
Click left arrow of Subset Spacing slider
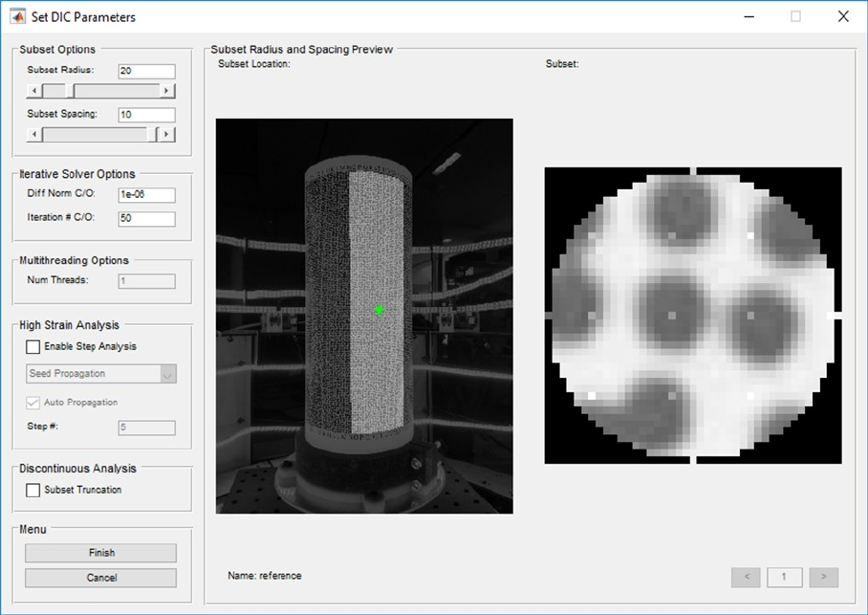pyautogui.click(x=33, y=134)
